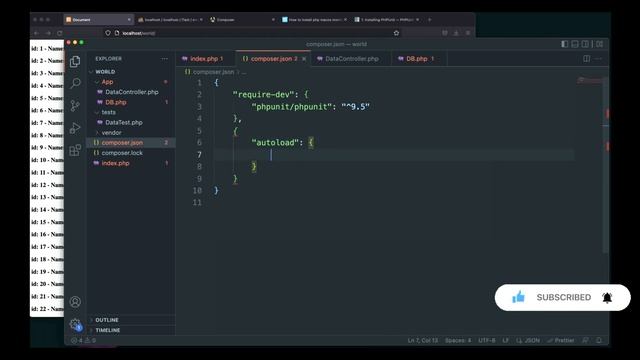Toggle bottom panel layout icon
This screenshot has width=640, height=360.
point(575,44)
